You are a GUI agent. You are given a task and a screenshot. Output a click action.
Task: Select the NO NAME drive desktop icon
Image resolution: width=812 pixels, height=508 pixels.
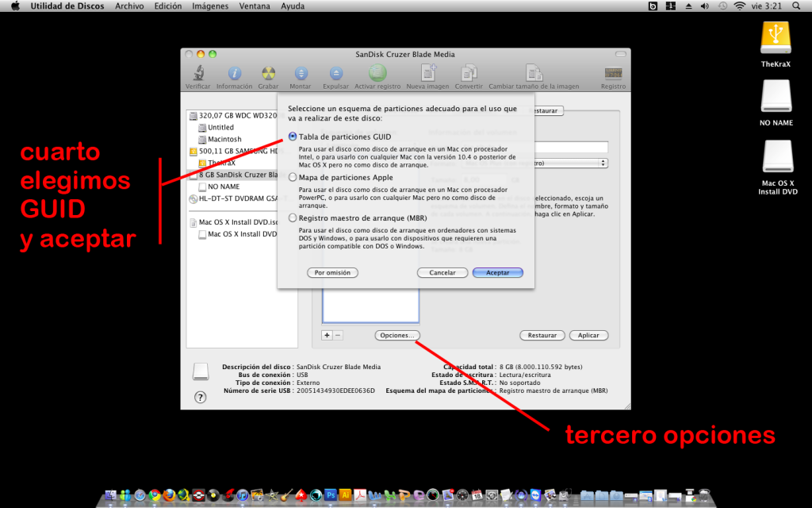(x=776, y=96)
